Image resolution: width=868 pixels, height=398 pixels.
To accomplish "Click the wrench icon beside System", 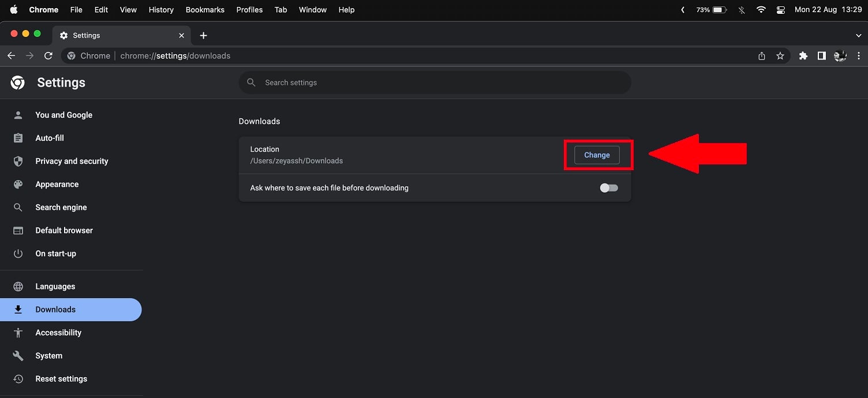I will (x=18, y=355).
